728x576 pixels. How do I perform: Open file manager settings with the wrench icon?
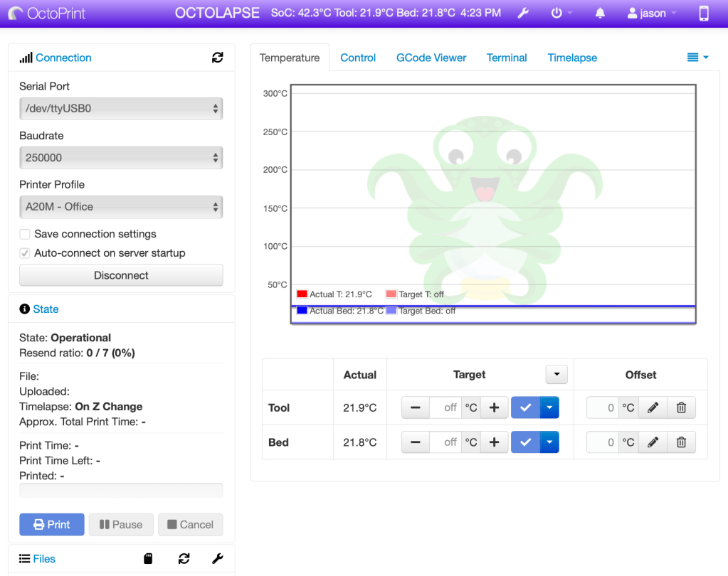219,558
